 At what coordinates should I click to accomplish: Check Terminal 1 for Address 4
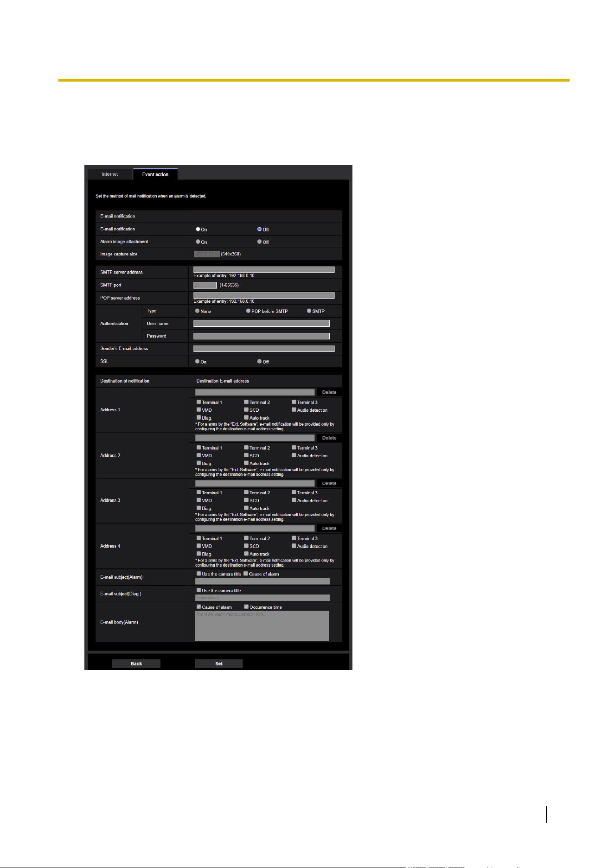tap(198, 538)
